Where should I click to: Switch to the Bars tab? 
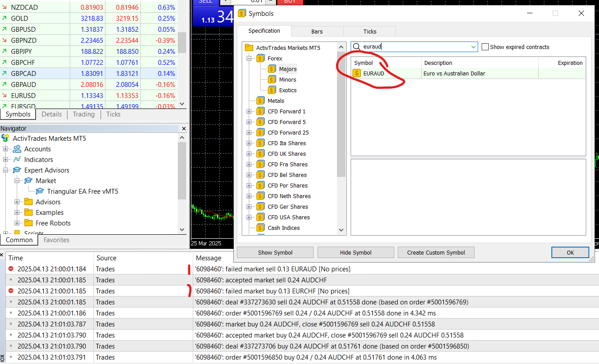(317, 31)
